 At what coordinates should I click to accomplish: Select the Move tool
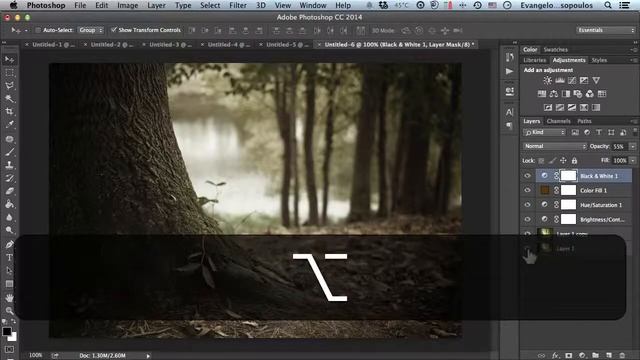pos(9,60)
